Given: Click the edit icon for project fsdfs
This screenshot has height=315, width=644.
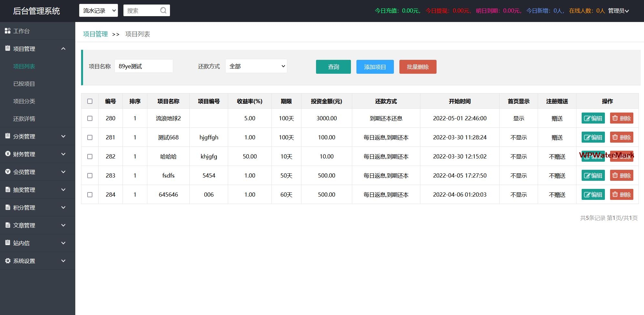Looking at the screenshot, I should [587, 176].
